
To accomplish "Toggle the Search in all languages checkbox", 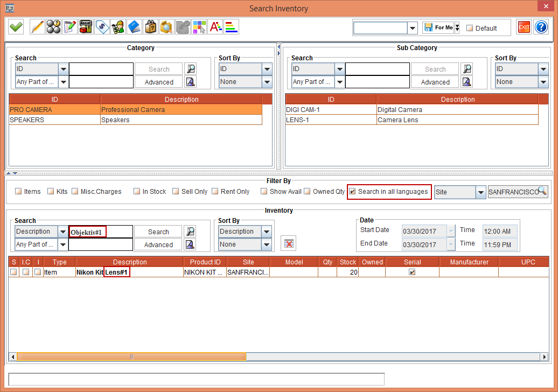I will (353, 192).
